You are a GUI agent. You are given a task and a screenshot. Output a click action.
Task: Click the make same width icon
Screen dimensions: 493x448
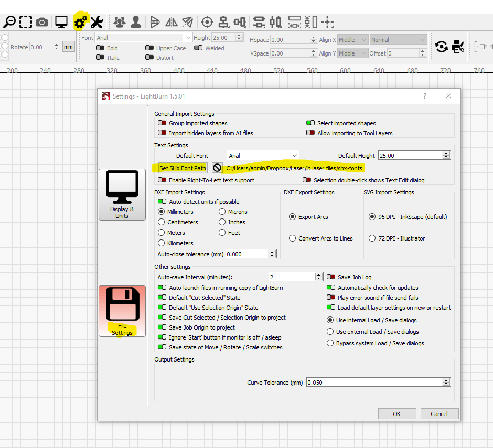295,22
